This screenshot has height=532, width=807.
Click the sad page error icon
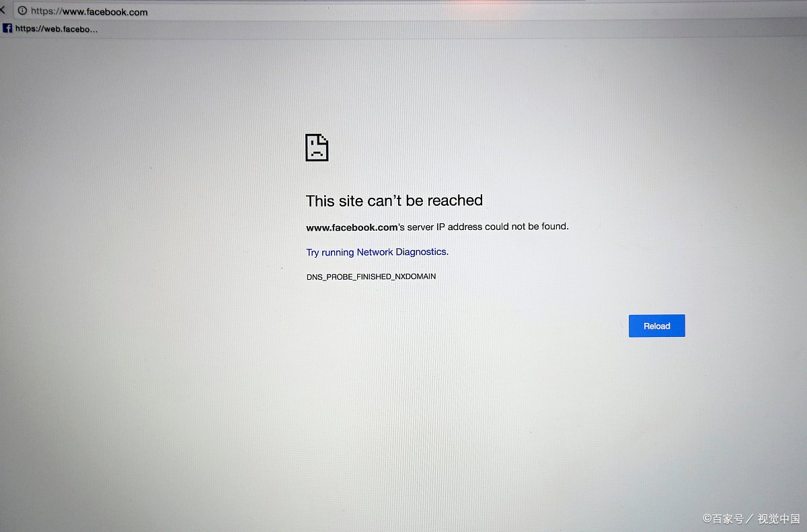click(x=317, y=147)
